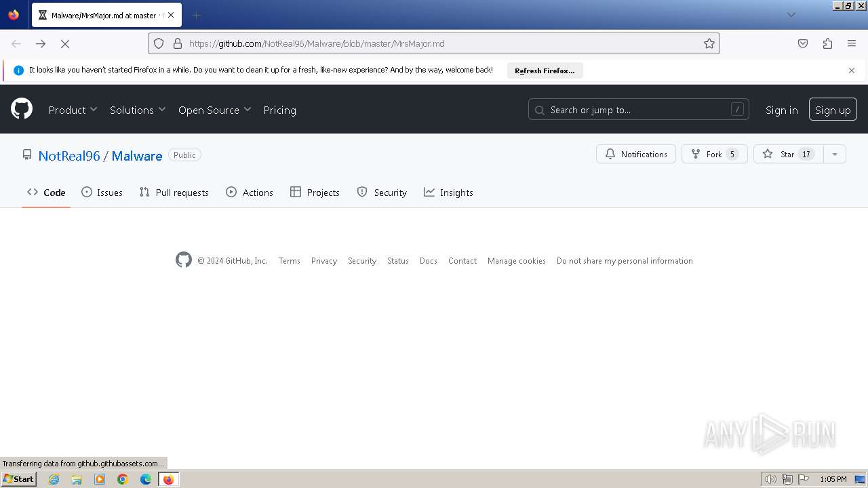Open a new tab with plus icon

(x=197, y=15)
